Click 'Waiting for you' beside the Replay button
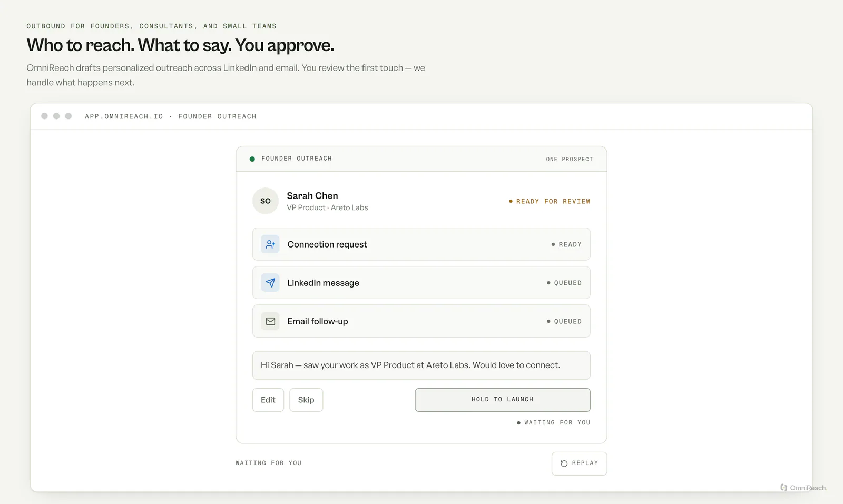Image resolution: width=843 pixels, height=504 pixels. tap(269, 463)
